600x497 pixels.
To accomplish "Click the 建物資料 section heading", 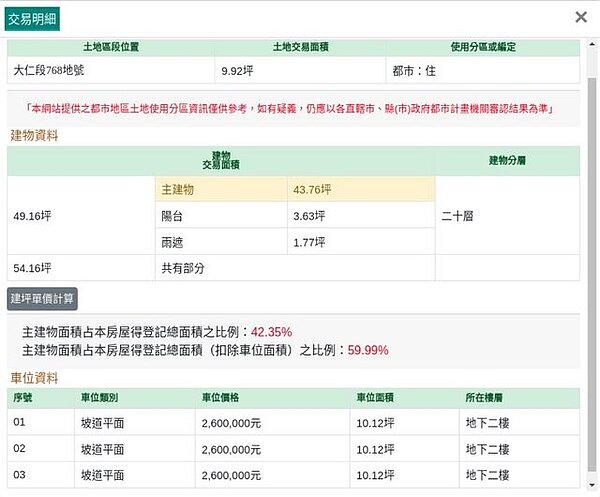I will pos(34,135).
